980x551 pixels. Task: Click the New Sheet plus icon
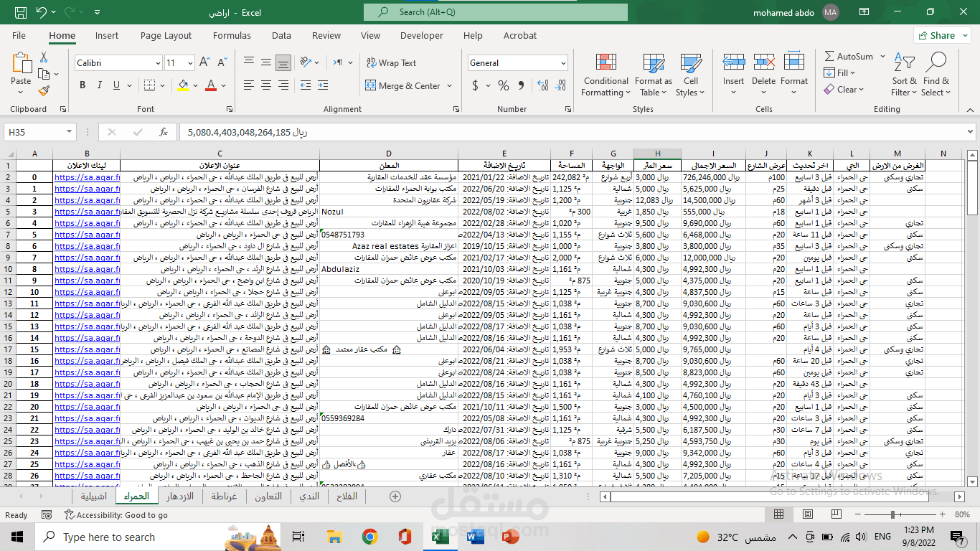click(x=395, y=496)
